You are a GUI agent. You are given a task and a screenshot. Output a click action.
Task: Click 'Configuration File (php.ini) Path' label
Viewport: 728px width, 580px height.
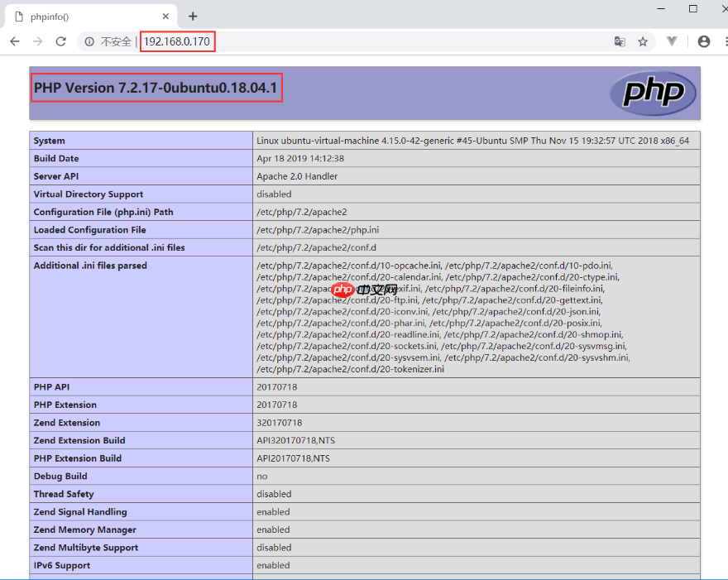click(103, 212)
